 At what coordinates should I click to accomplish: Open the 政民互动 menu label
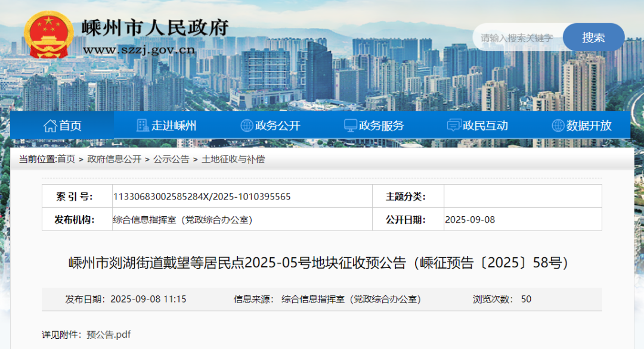coord(485,126)
